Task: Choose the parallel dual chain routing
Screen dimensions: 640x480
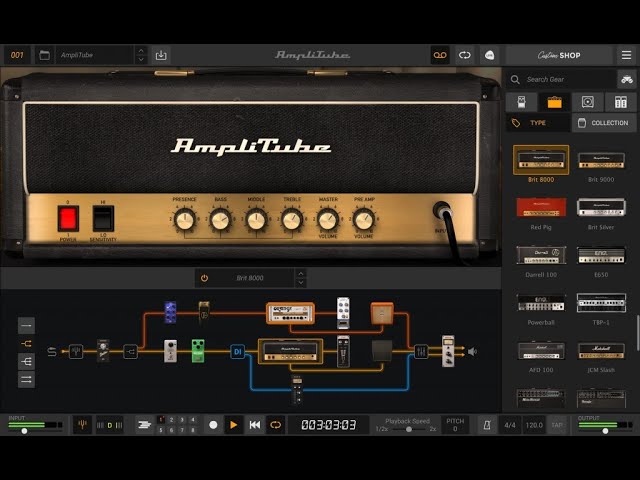Action: 26,379
